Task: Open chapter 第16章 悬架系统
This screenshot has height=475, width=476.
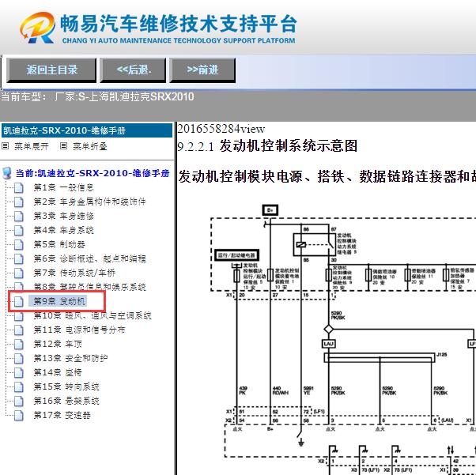Action: 66,401
